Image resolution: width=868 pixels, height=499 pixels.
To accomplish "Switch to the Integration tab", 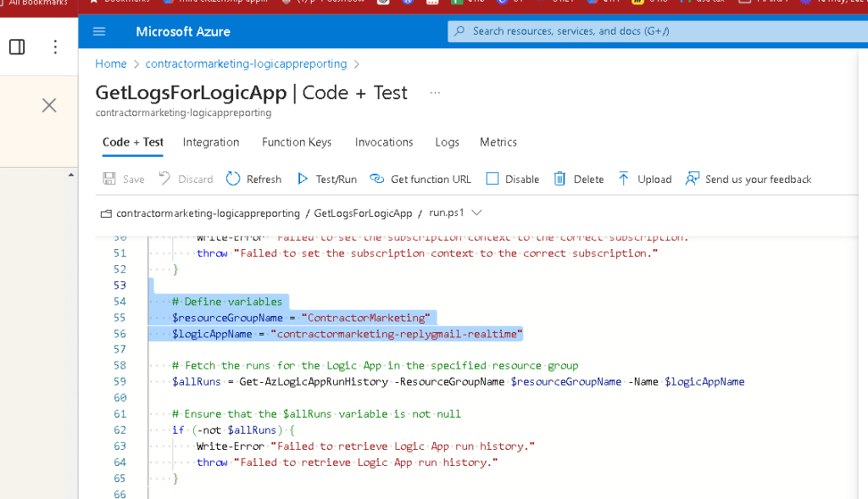I will click(211, 142).
